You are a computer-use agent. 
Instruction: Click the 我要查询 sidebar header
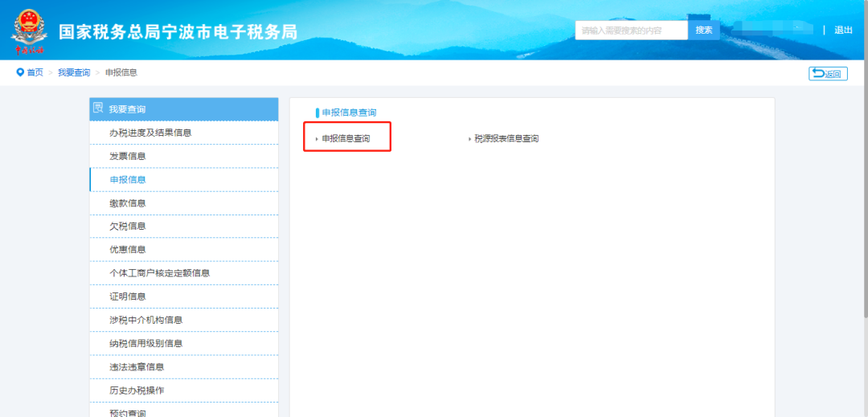point(184,109)
